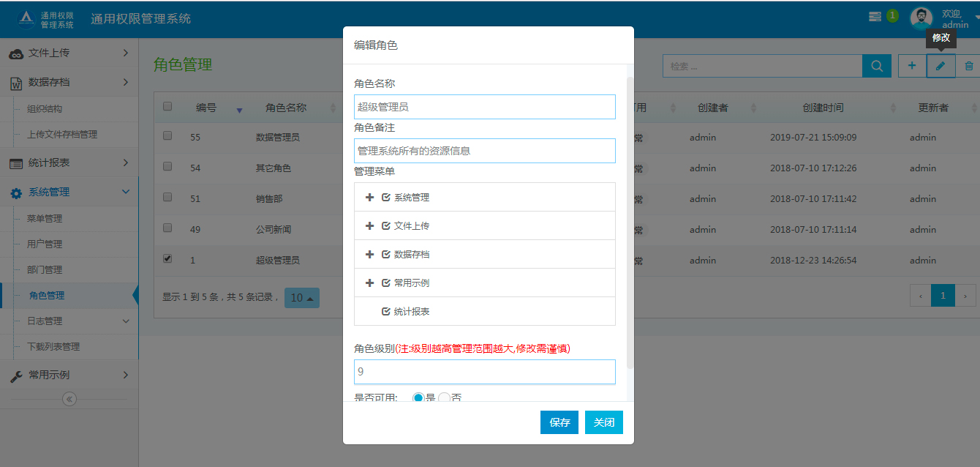Uncheck the row 1 超级管理员 checkbox
Screen dimensions: 980x467
point(167,258)
